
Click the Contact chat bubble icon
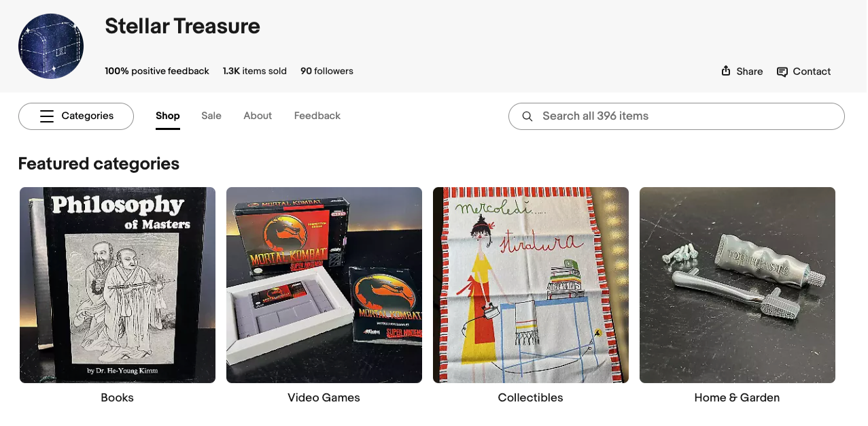782,71
